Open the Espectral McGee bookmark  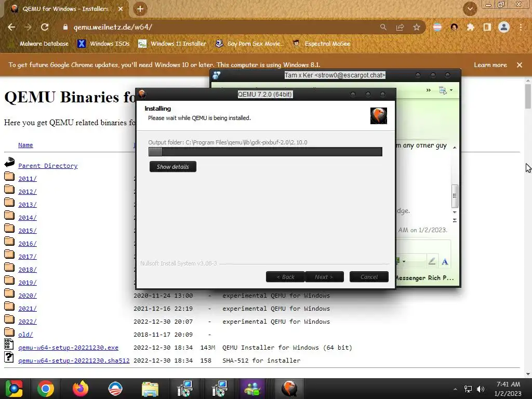coord(322,44)
